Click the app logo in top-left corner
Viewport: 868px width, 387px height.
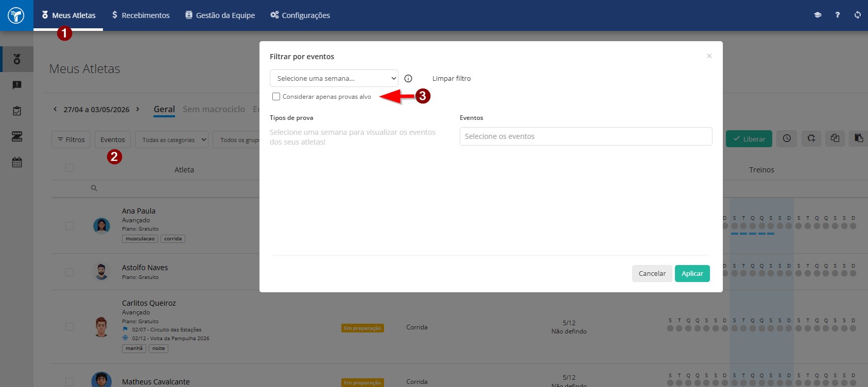(16, 15)
